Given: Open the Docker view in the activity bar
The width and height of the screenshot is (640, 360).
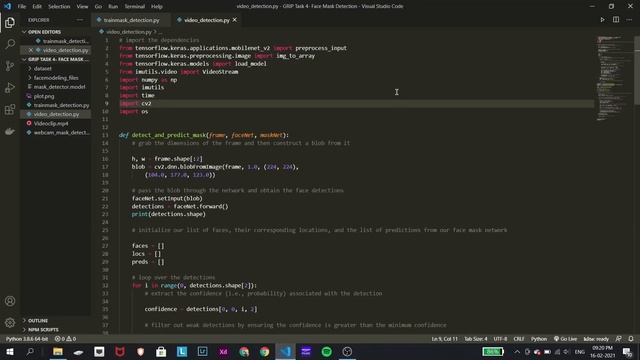Looking at the screenshot, I should pyautogui.click(x=10, y=131).
